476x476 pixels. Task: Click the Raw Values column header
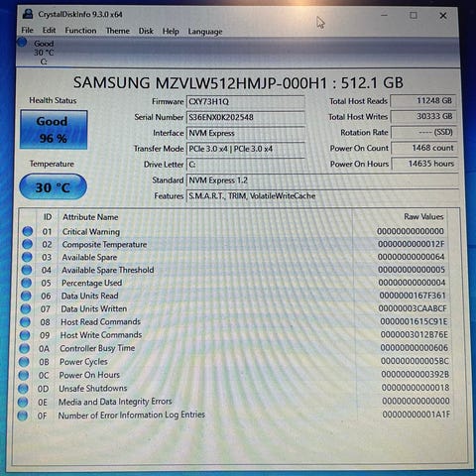423,216
